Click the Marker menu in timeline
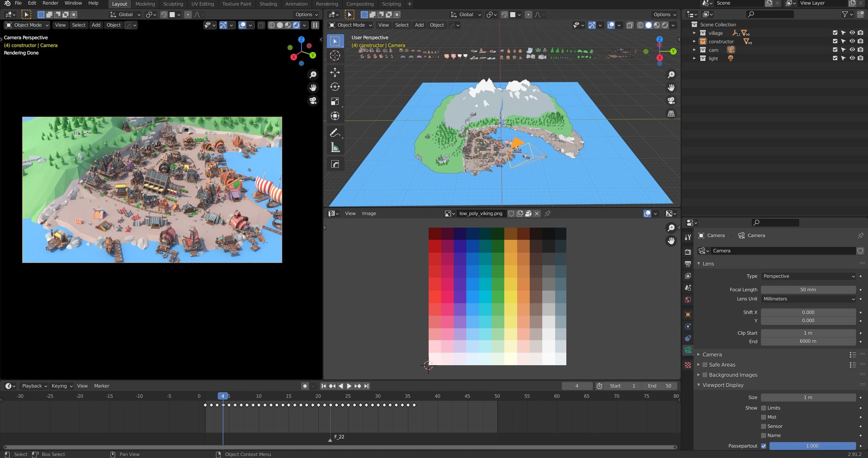 (x=101, y=386)
